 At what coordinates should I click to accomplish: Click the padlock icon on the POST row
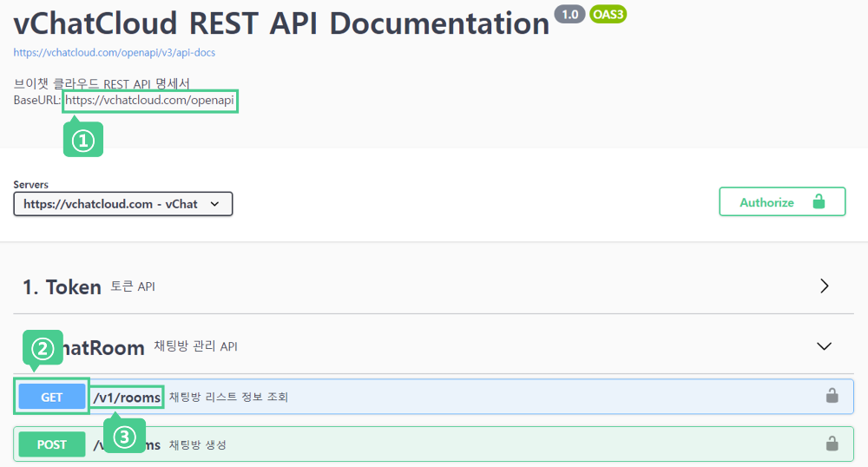point(832,444)
